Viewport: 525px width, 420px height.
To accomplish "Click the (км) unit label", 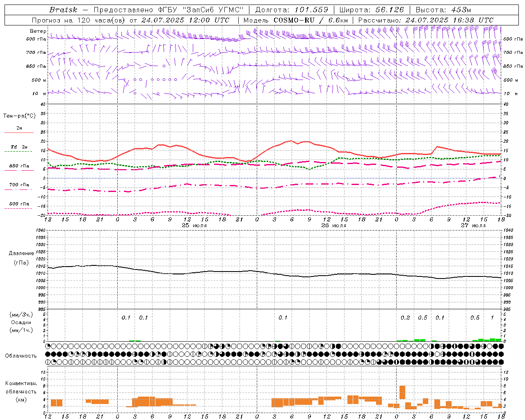I will (x=21, y=399).
